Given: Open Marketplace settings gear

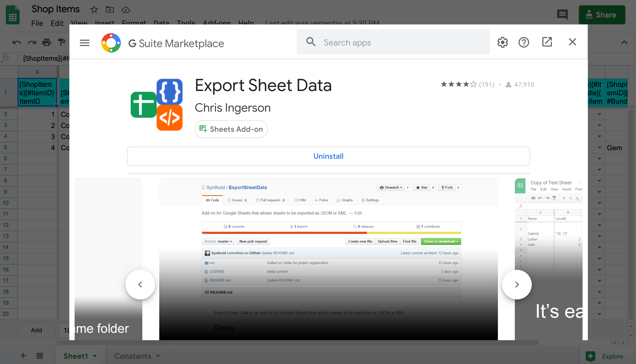Looking at the screenshot, I should pos(502,42).
